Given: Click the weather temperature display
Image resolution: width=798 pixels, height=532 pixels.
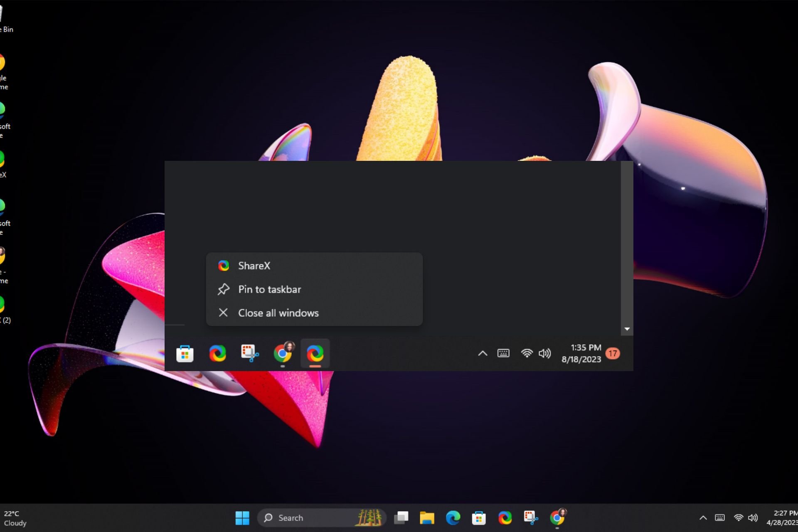Looking at the screenshot, I should 12,514.
